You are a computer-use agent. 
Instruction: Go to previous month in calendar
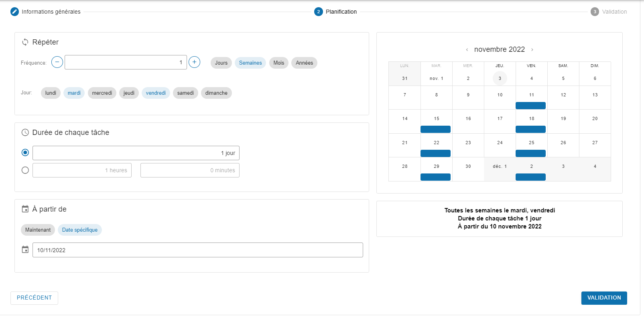point(467,50)
